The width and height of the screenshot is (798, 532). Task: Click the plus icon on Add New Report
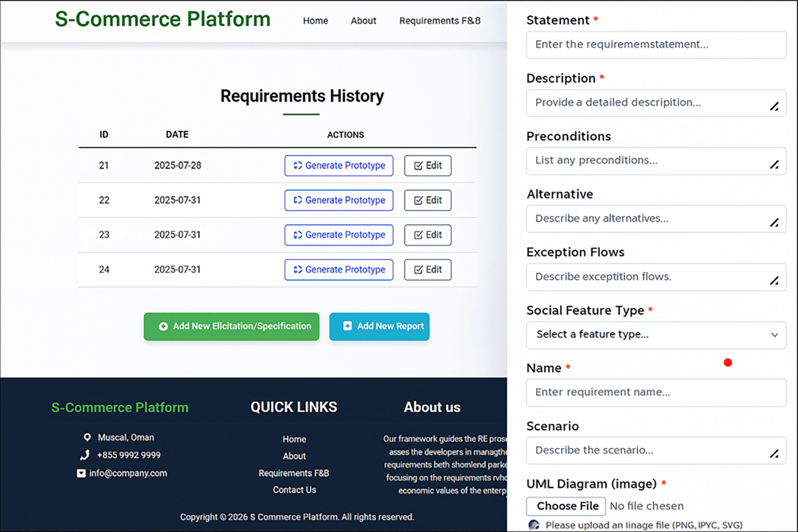347,326
